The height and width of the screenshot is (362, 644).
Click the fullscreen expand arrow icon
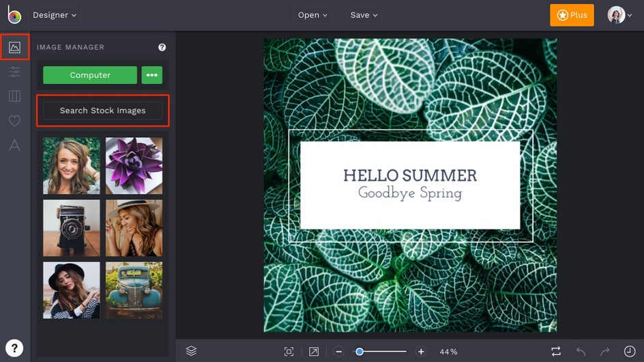coord(314,351)
